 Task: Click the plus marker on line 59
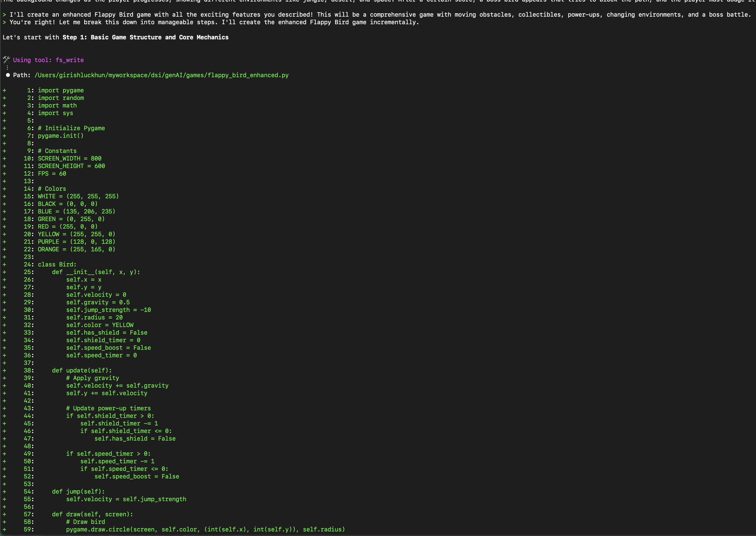pyautogui.click(x=4, y=529)
